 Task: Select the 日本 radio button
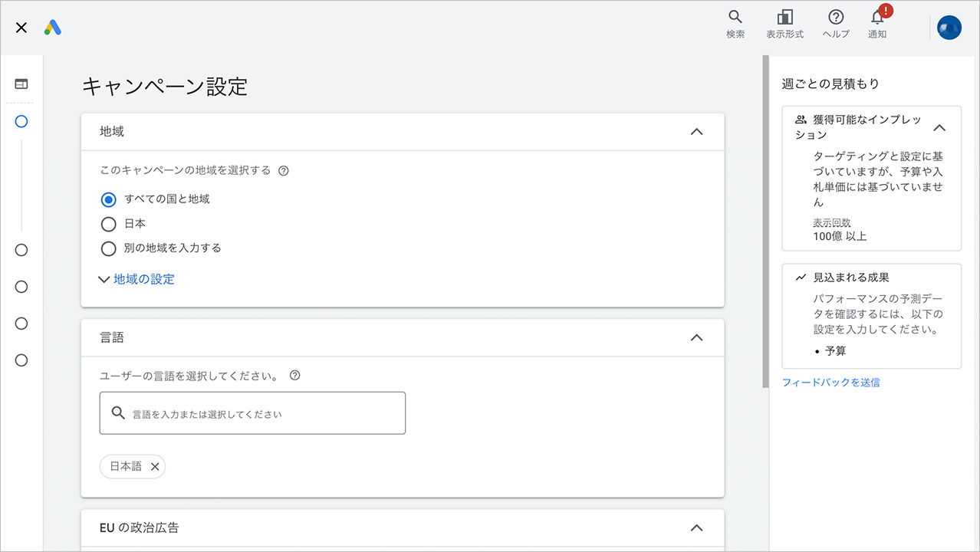108,223
